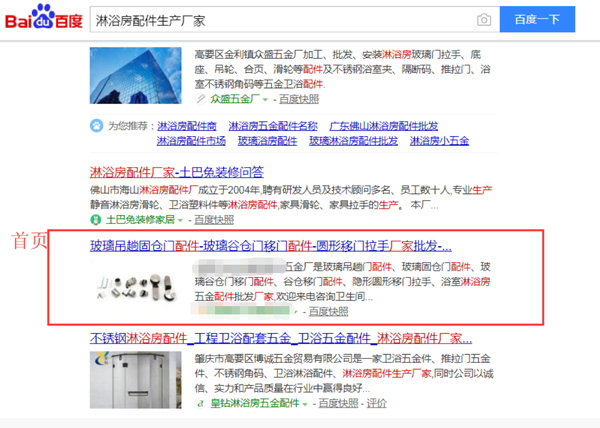The image size is (600, 428).
Task: Expand dropdown arrow beside 土巴兔装修家居
Action: coord(180,220)
